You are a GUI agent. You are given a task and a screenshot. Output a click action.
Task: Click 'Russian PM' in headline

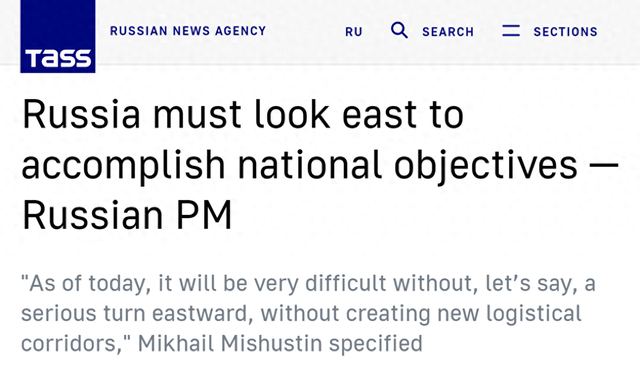[x=127, y=215]
